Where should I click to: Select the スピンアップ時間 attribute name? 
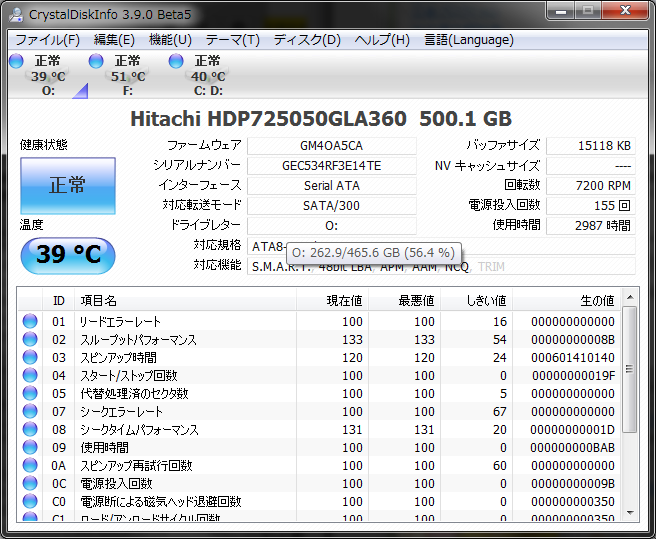118,357
